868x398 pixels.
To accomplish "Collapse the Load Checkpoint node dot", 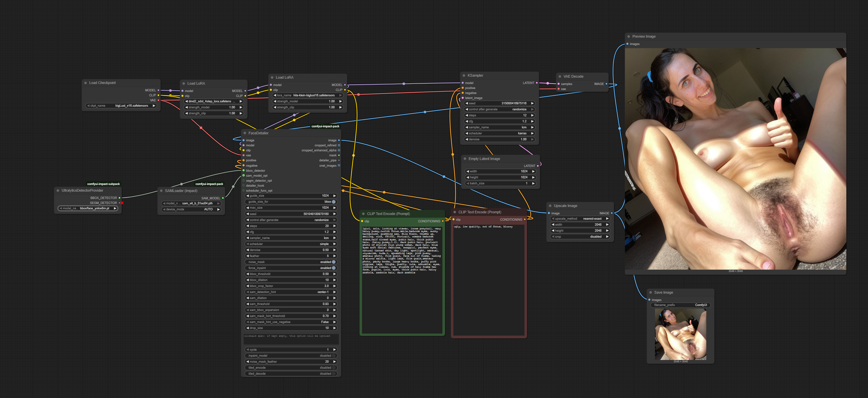I will (x=86, y=83).
